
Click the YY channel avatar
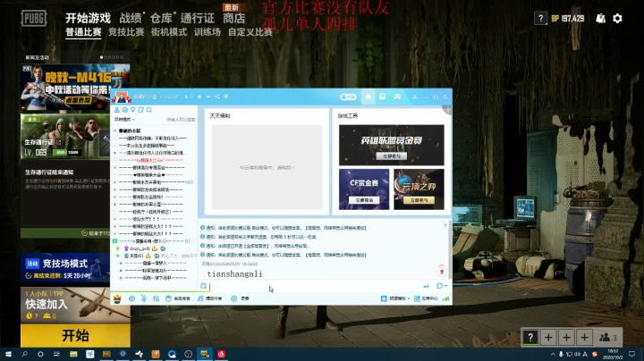pyautogui.click(x=122, y=97)
